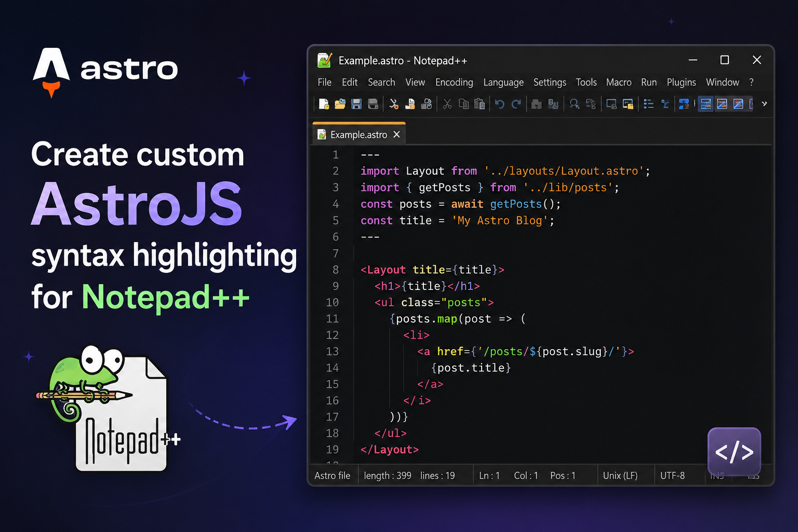Click the gray Save All floppy icon
The width and height of the screenshot is (798, 532).
[x=373, y=104]
